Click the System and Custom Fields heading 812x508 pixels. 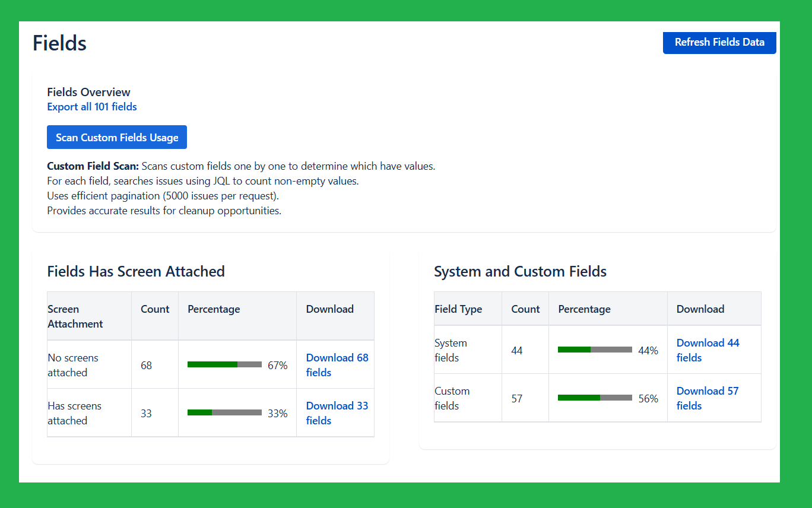[520, 272]
